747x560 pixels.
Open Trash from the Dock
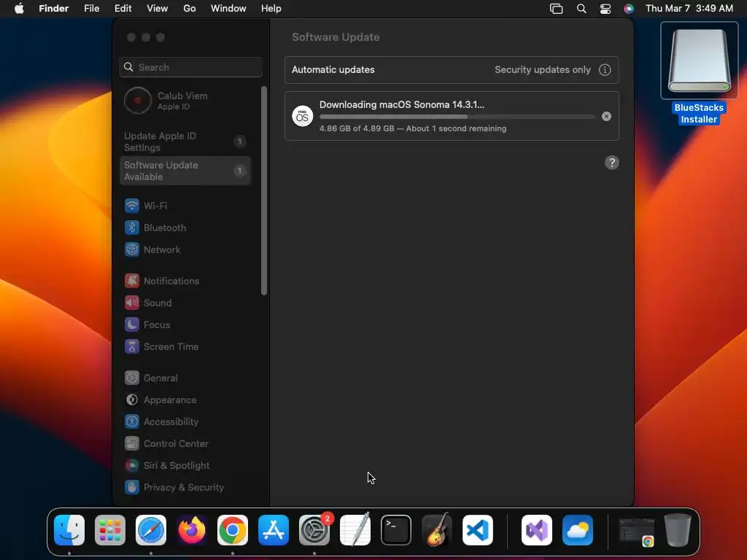(x=678, y=530)
